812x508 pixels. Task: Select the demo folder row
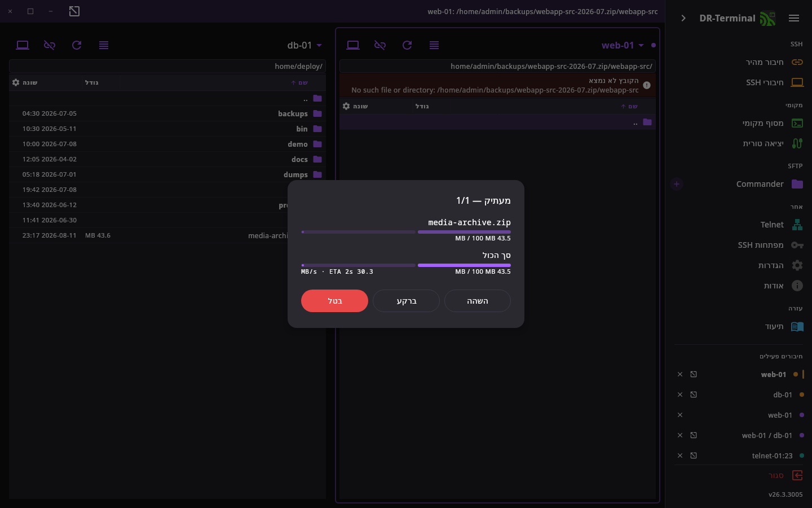coord(167,144)
